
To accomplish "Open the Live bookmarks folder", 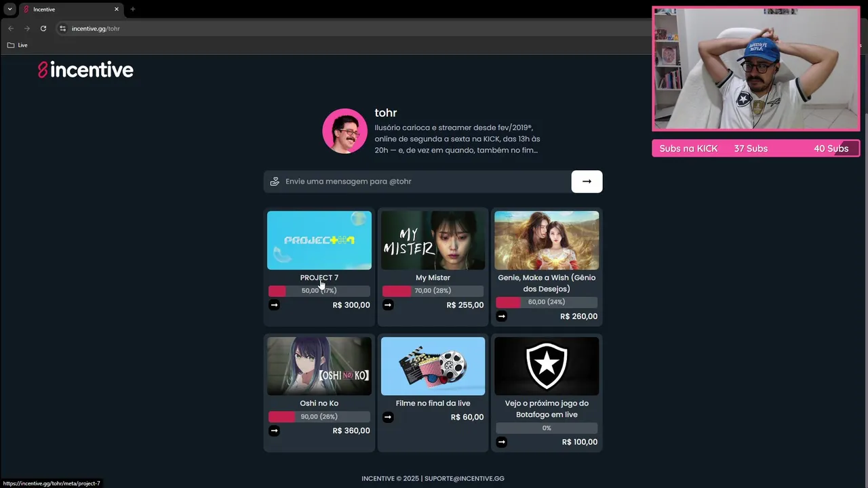I will coord(18,45).
